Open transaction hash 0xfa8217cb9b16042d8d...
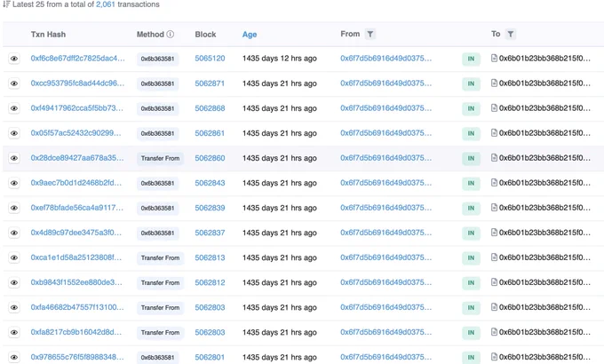This screenshot has width=604, height=364. [76, 332]
